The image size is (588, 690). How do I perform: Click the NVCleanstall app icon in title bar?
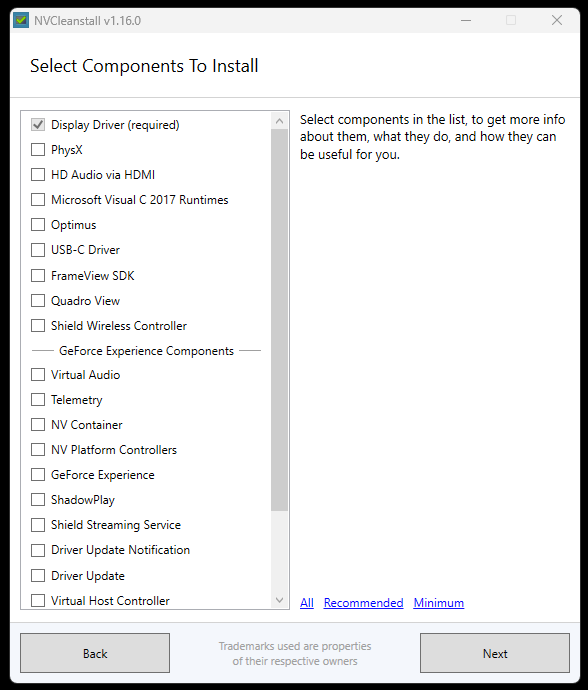tap(21, 21)
